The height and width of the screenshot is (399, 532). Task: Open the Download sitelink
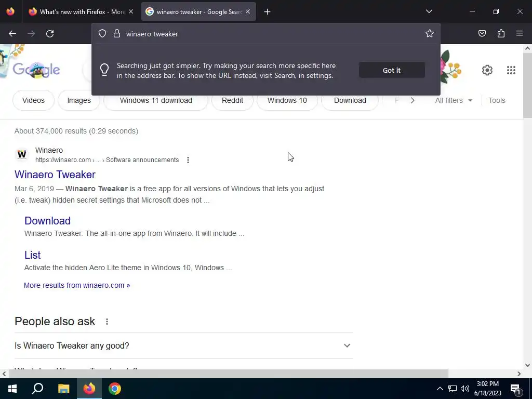tap(47, 220)
